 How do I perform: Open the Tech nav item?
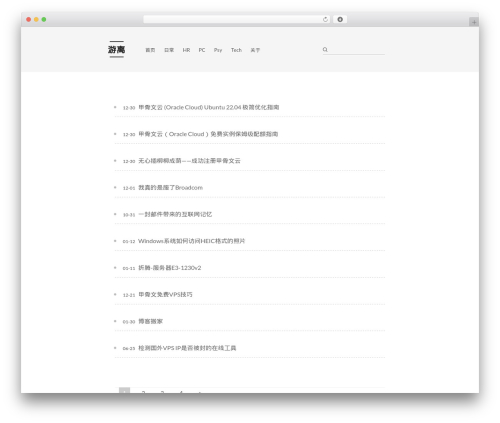point(236,50)
